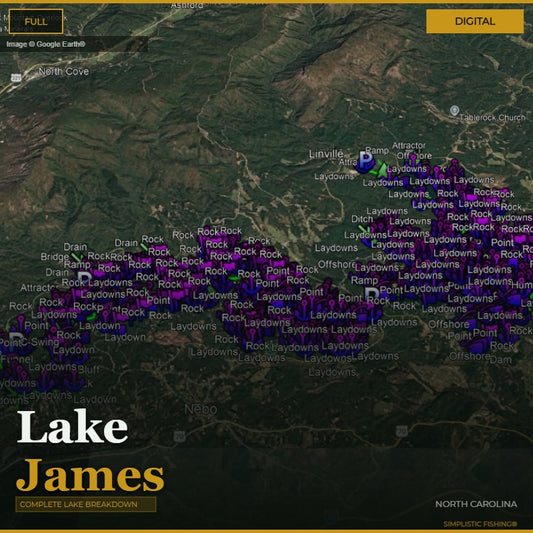Click the Image © Google Earth attribution

coord(46,44)
